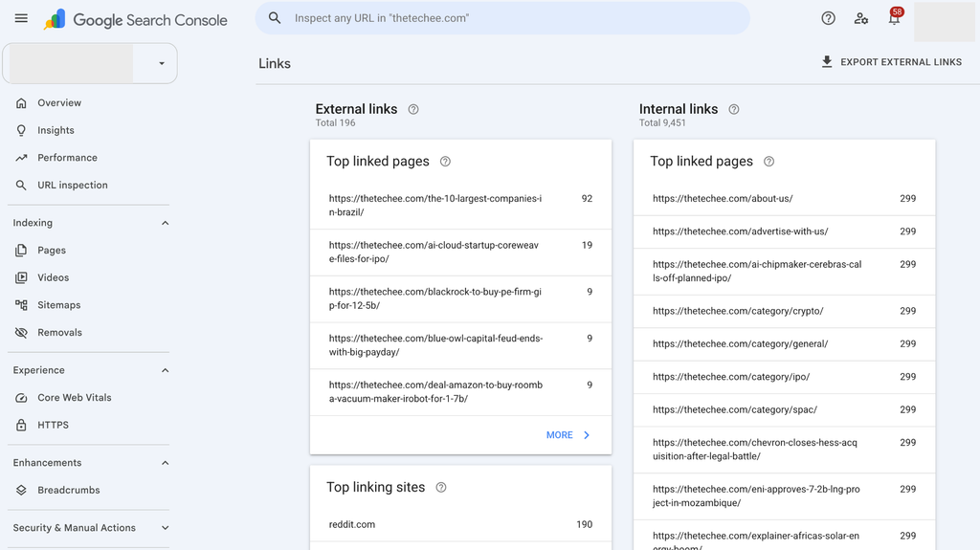The image size is (980, 550).
Task: Click the Inspect any URL search field
Action: [x=502, y=18]
